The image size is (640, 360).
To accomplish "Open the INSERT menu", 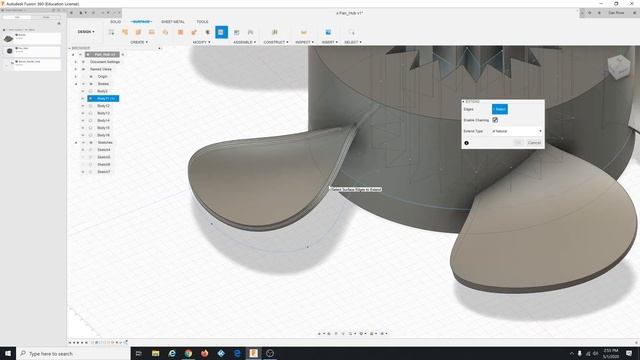I will 329,42.
